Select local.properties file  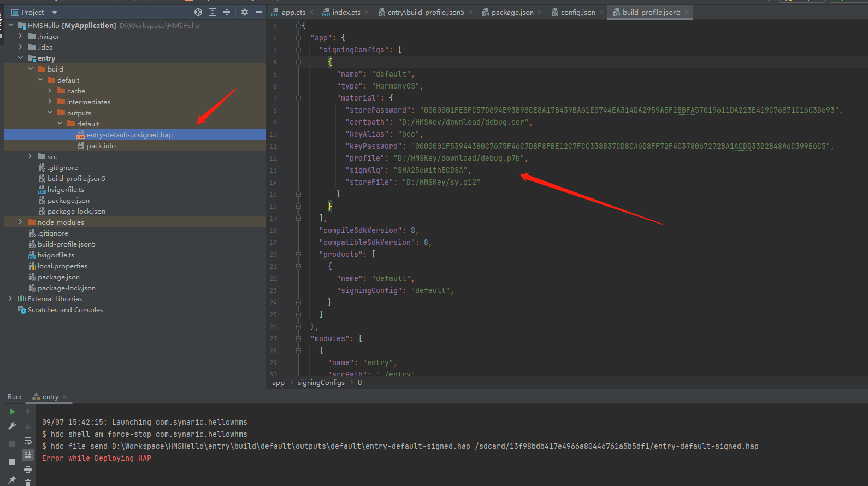(62, 266)
